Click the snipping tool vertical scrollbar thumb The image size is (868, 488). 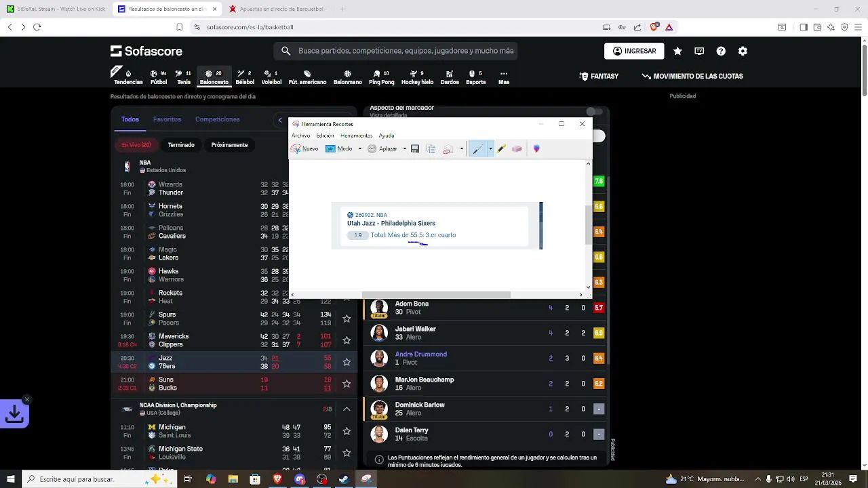pos(588,225)
